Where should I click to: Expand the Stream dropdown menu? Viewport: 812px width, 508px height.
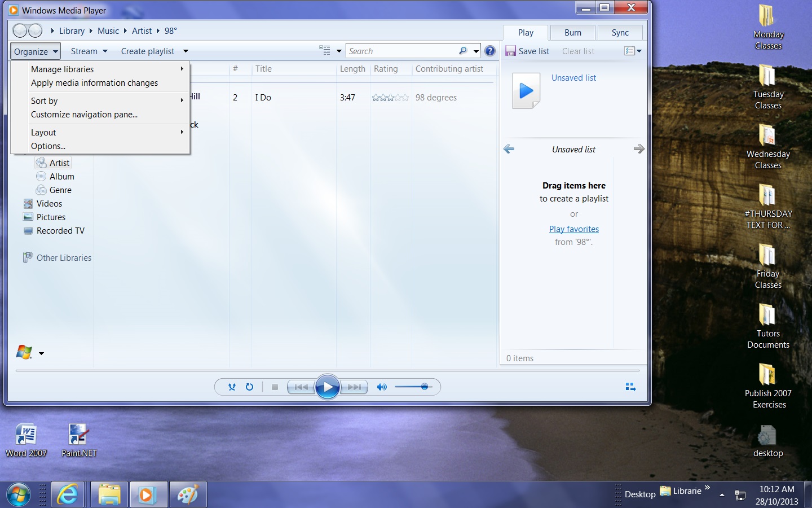point(89,51)
